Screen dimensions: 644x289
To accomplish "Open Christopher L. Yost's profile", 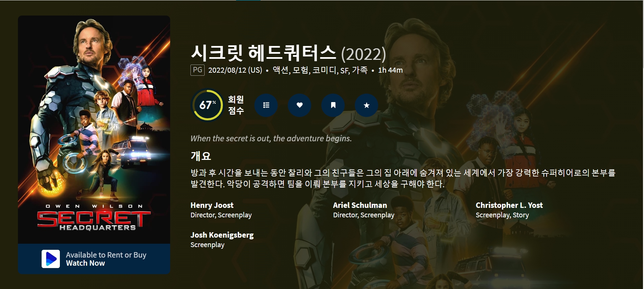I will click(509, 205).
